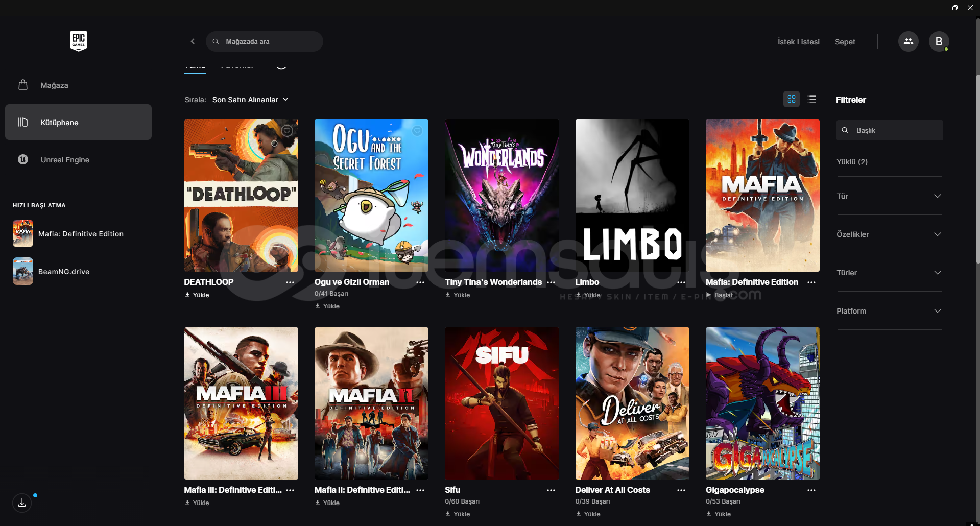The height and width of the screenshot is (526, 980).
Task: Click the Gigapocalypse 0/53 Başarı text
Action: click(723, 501)
